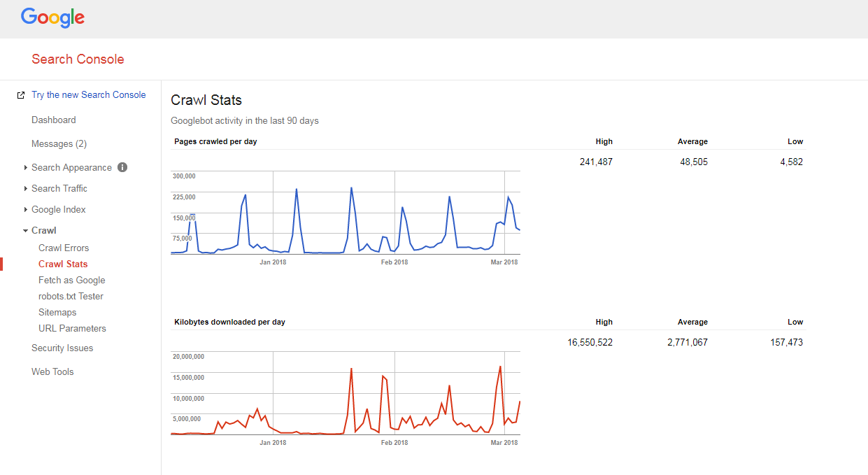Select Crawl Stats in sidebar
Screen dimensions: 868x475
[x=63, y=264]
